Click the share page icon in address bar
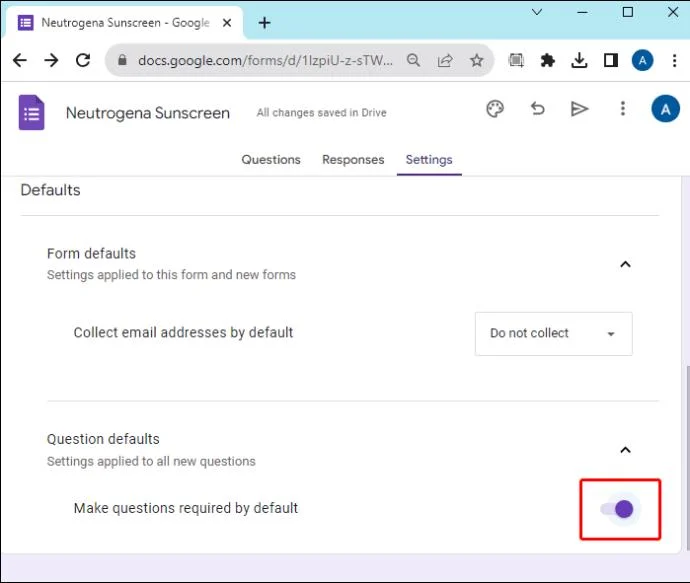 coord(445,60)
